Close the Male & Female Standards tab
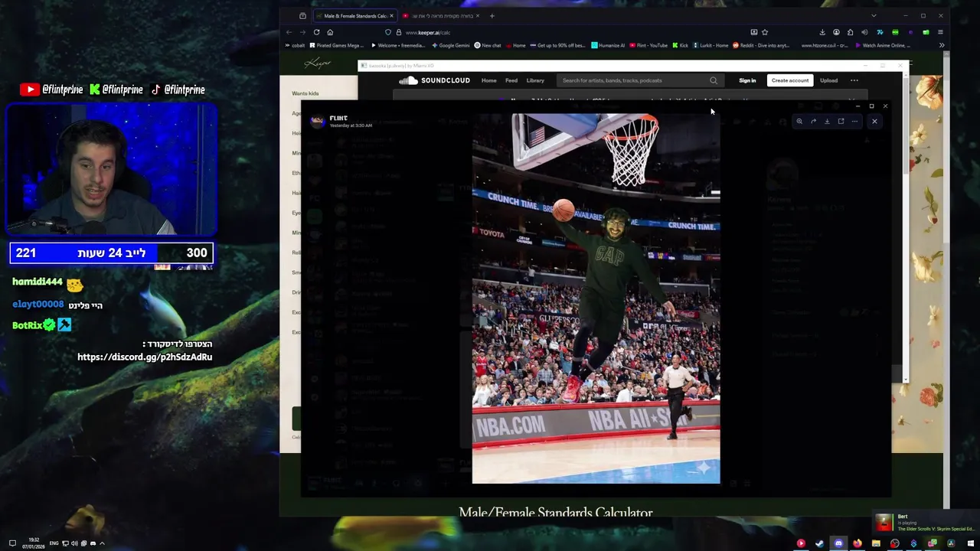Image resolution: width=980 pixels, height=551 pixels. tap(391, 15)
